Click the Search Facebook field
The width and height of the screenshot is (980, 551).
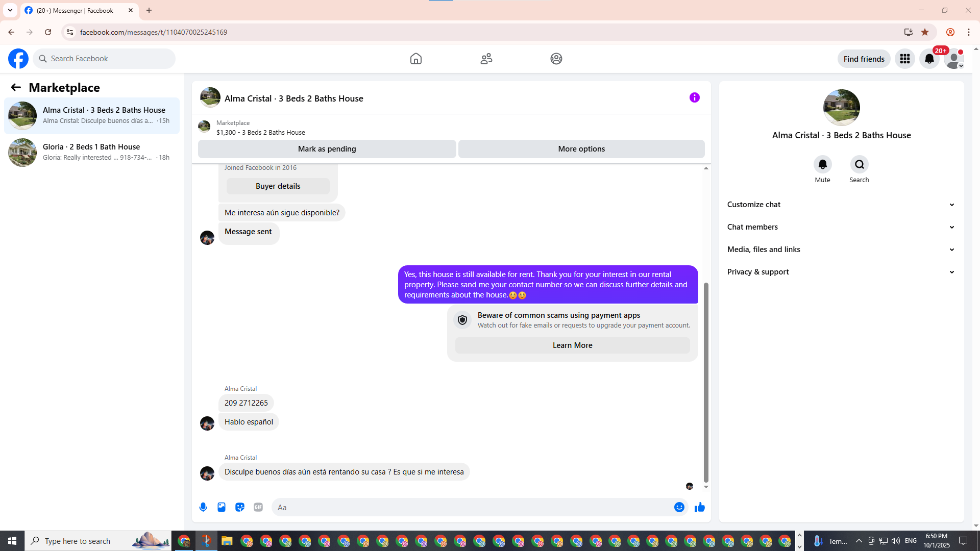[x=104, y=59]
